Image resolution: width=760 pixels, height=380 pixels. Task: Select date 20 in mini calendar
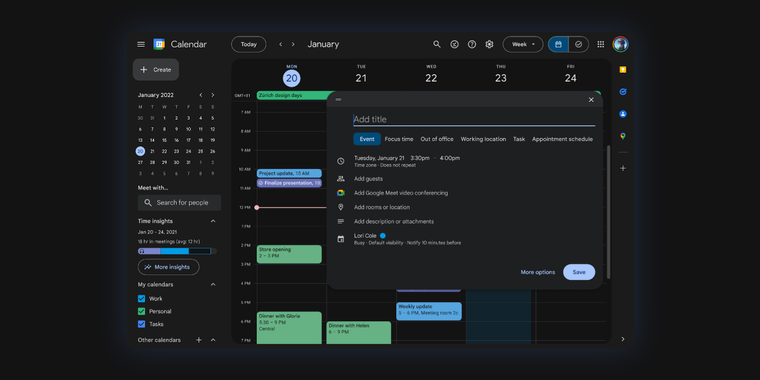tap(140, 151)
